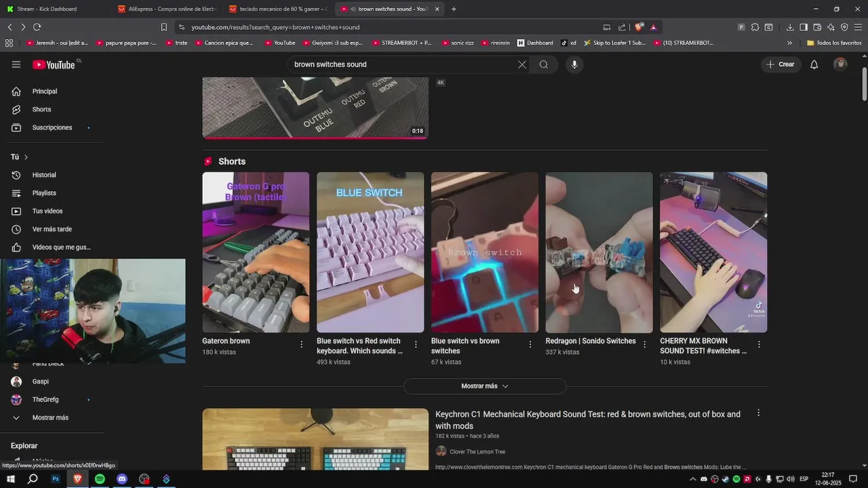Open Brave Wallet icon in the toolbar
This screenshot has width=868, height=488.
click(817, 27)
